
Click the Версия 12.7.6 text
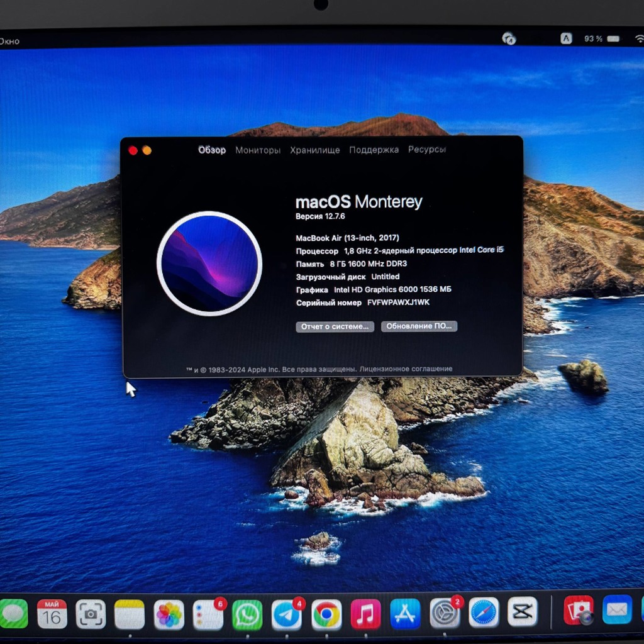point(320,216)
